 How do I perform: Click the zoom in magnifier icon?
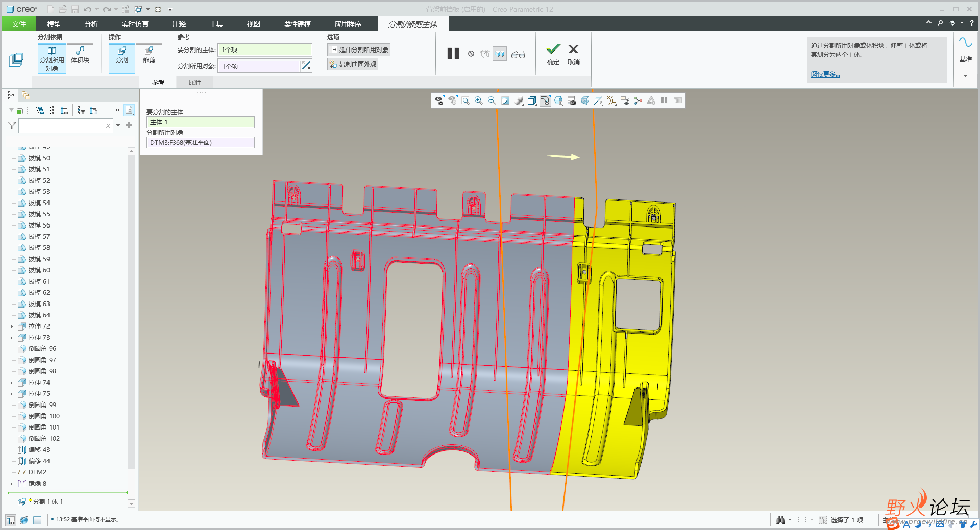pyautogui.click(x=479, y=100)
